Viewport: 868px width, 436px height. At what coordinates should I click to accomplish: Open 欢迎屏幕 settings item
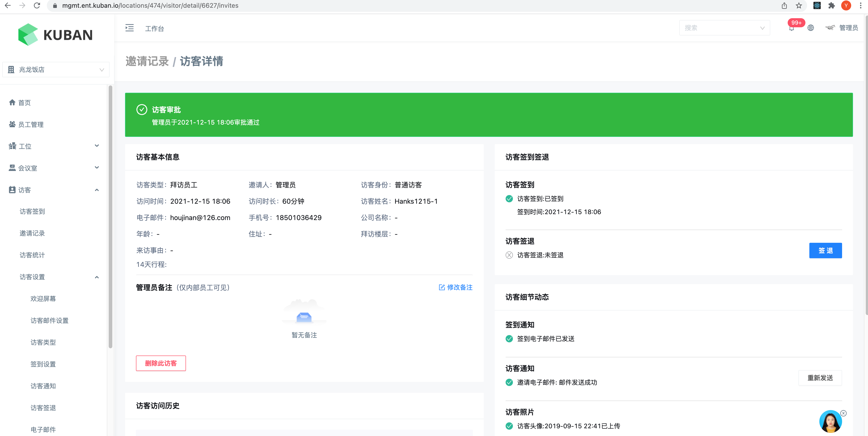click(x=43, y=298)
